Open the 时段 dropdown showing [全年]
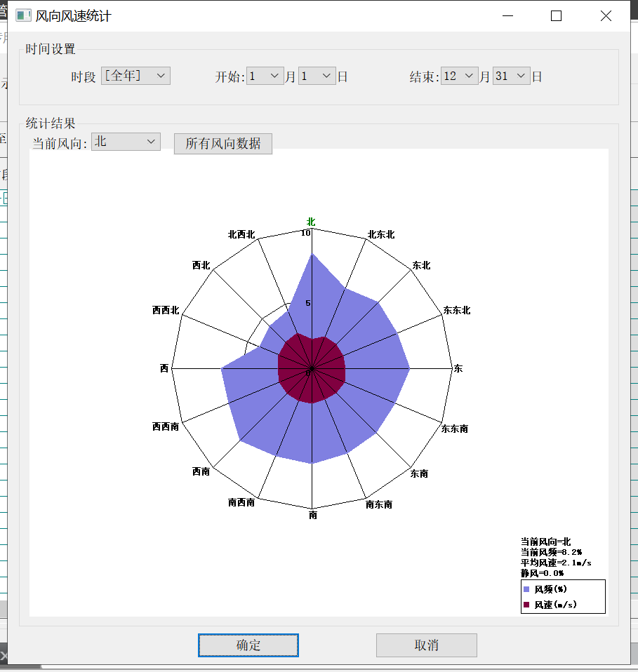638x672 pixels. [x=136, y=76]
